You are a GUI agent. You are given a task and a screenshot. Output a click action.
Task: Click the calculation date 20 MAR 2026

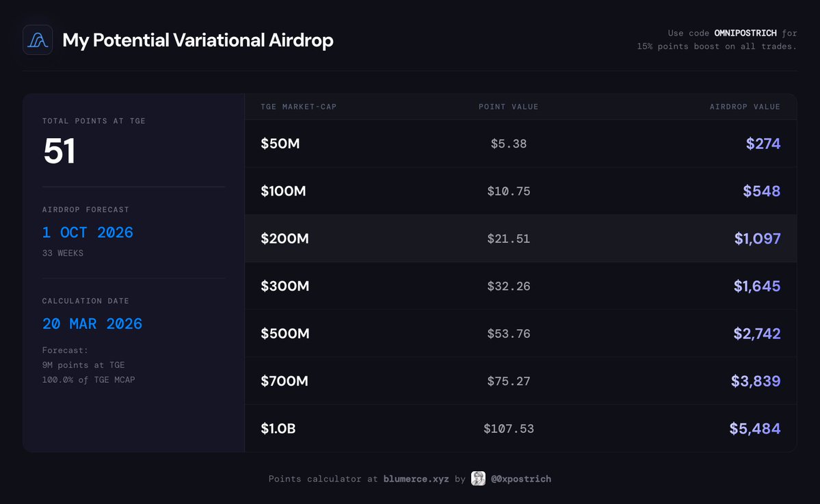[92, 323]
